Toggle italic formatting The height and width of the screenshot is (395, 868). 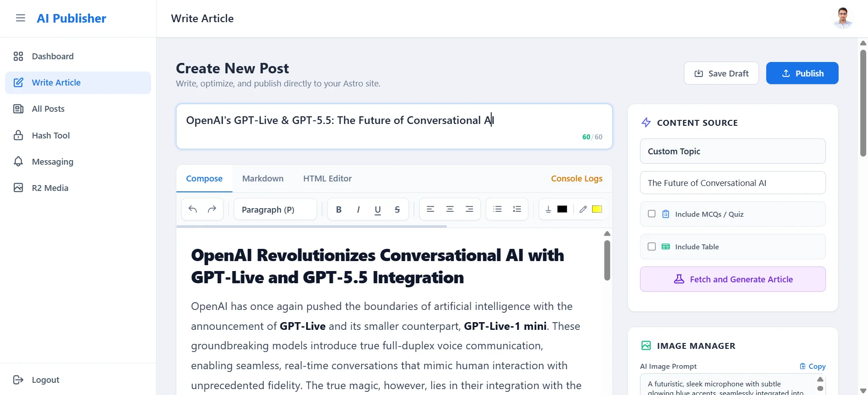click(358, 209)
